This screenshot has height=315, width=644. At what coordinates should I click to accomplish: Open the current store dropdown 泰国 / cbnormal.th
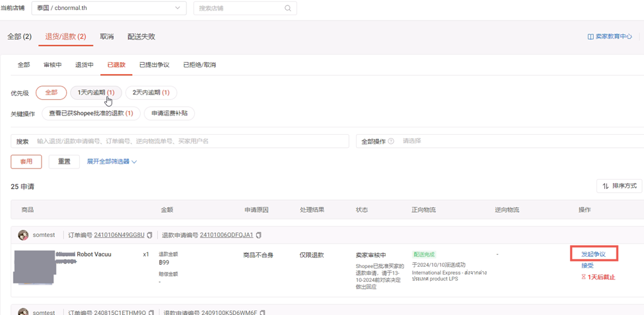pyautogui.click(x=109, y=8)
